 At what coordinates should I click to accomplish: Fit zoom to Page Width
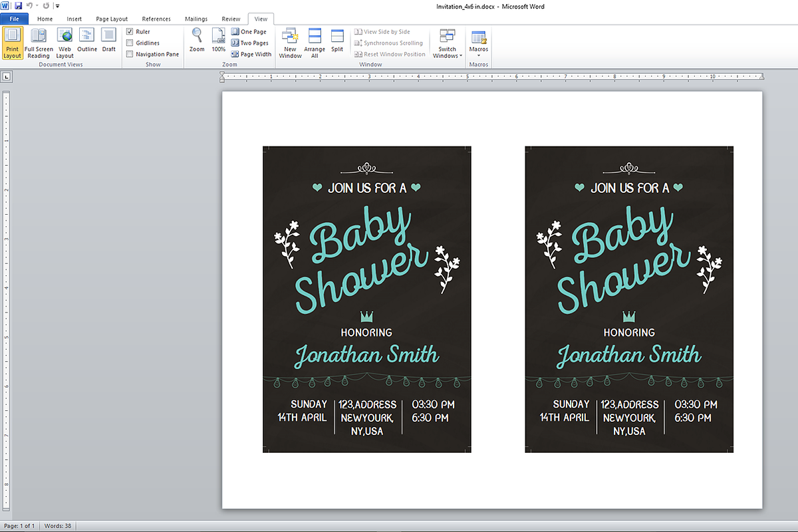(x=251, y=54)
